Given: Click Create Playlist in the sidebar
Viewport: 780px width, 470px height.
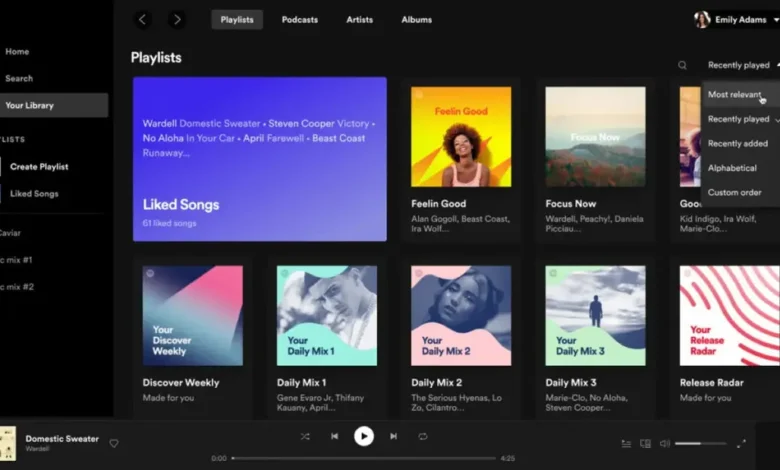Looking at the screenshot, I should pos(39,167).
